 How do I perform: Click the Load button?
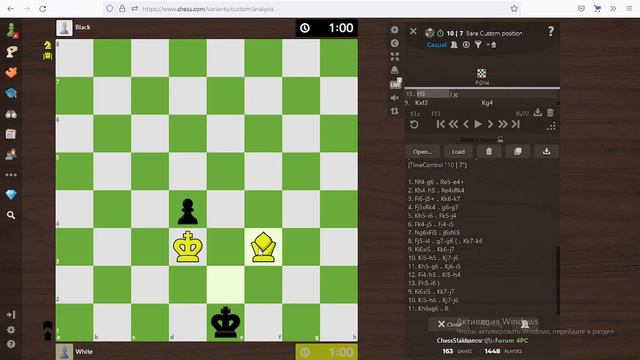click(x=458, y=152)
